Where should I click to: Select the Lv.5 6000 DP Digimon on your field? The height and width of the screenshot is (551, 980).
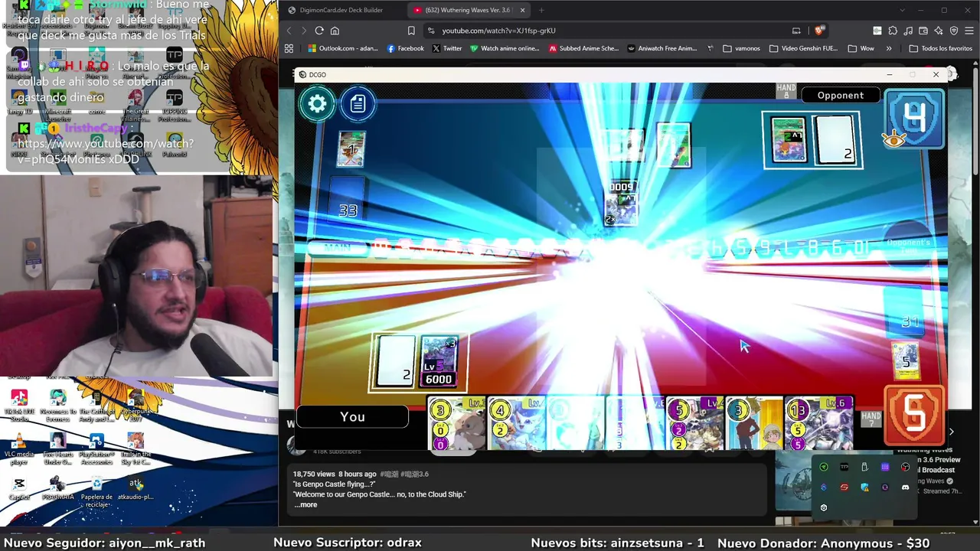point(439,361)
